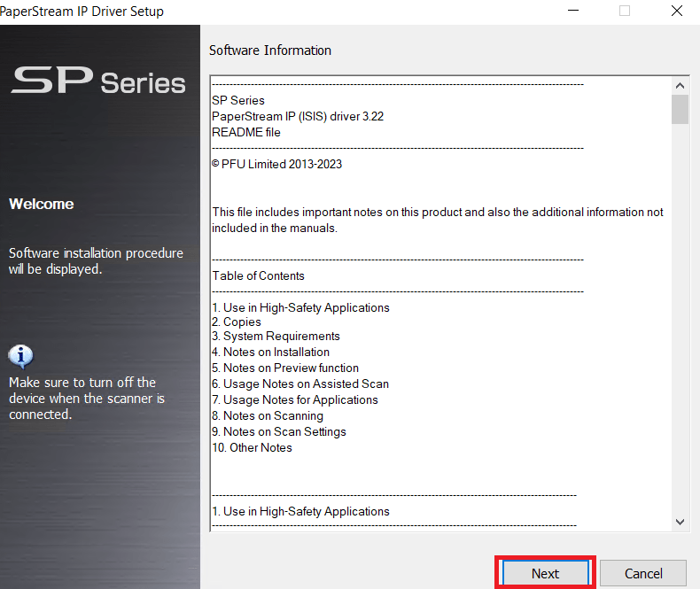Image resolution: width=700 pixels, height=589 pixels.
Task: Click '3. System Requirements' line
Action: tap(276, 336)
